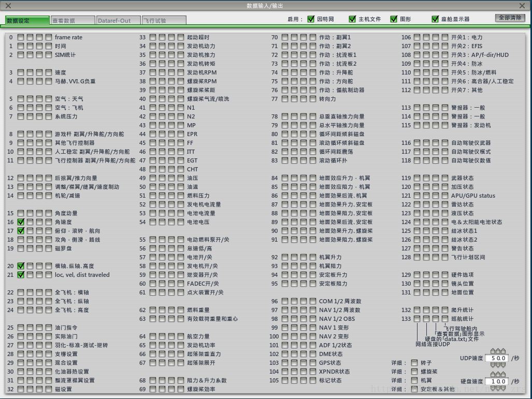Enable UDP checkbox for row 25 油门指令
This screenshot has width=532, height=399.
(x=21, y=328)
